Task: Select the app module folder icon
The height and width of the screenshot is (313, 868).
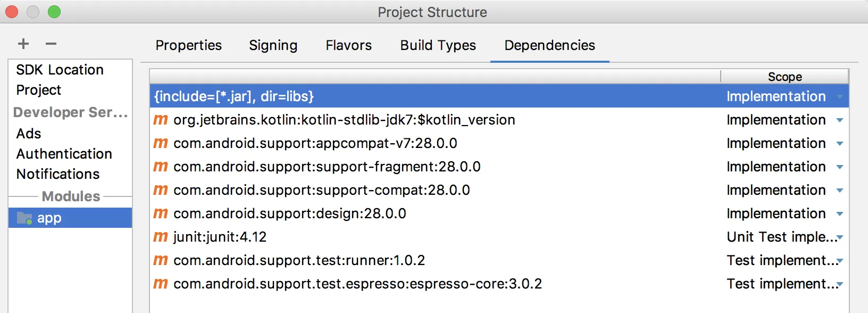Action: [x=24, y=218]
